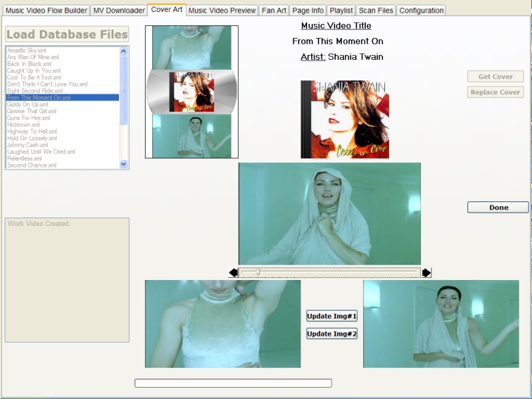Click the video frame position slider handle
Screen dimensions: 532x399
pos(258,272)
